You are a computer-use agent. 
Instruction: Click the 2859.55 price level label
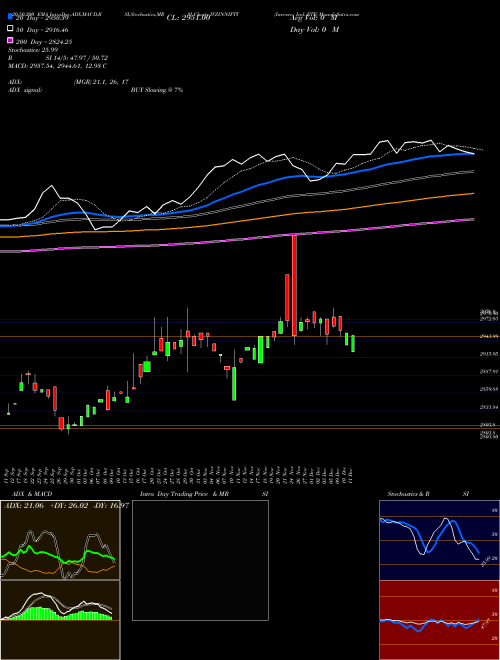click(489, 389)
